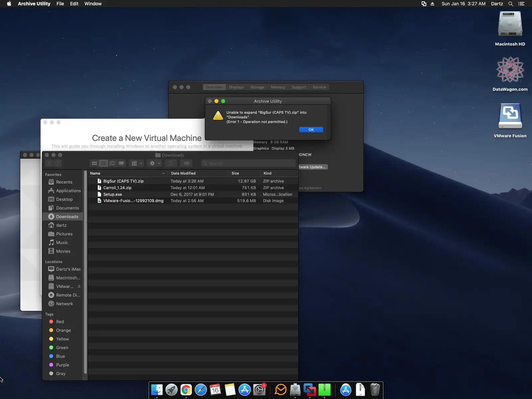Viewport: 532px width, 399px height.
Task: Click OK in Archive Utility error dialog
Action: pos(311,130)
